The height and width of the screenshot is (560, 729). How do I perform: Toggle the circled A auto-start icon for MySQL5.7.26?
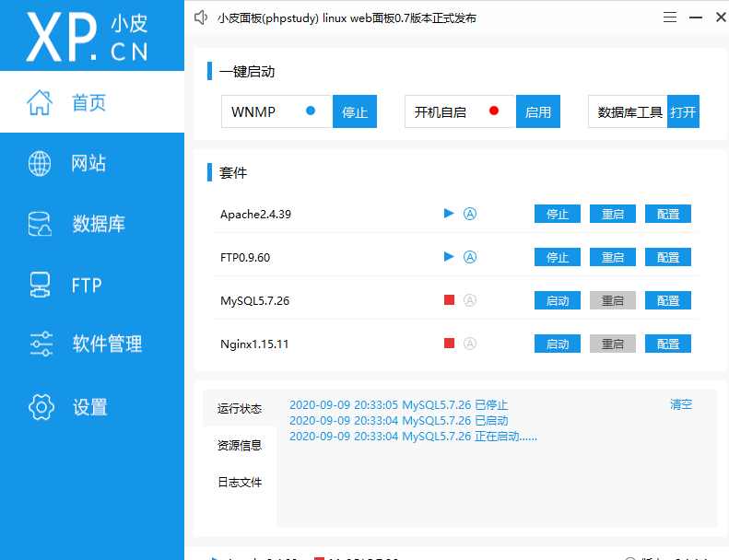pos(470,300)
